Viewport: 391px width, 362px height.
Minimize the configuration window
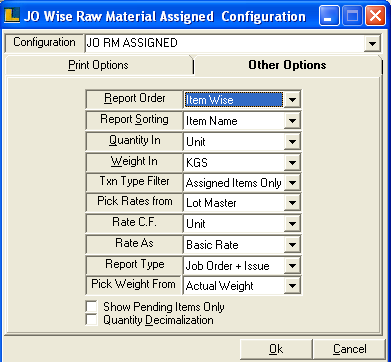(x=329, y=16)
